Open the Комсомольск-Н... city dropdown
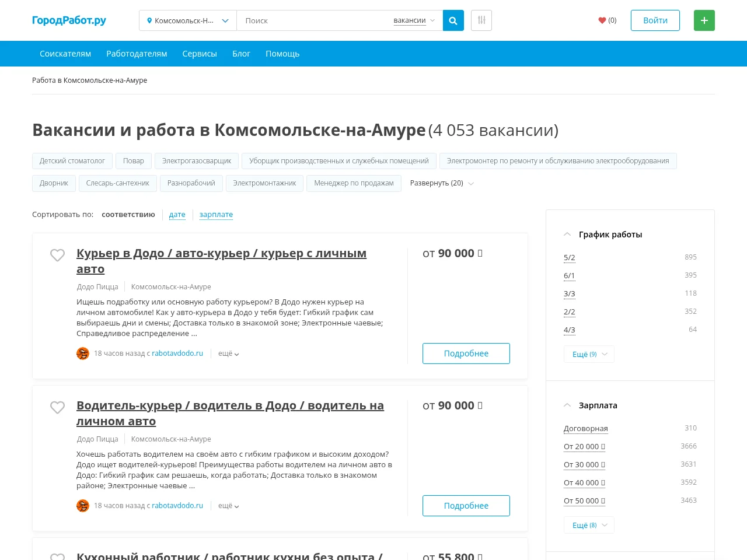 188,20
